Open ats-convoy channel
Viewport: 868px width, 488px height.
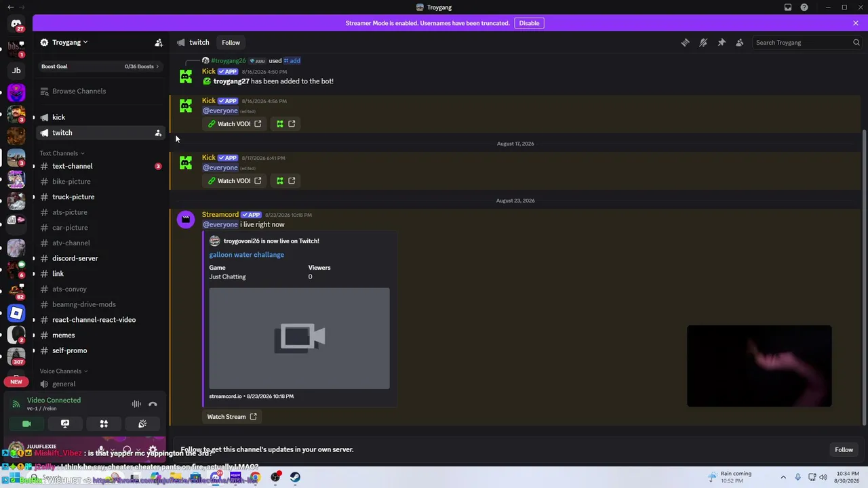pyautogui.click(x=100, y=289)
